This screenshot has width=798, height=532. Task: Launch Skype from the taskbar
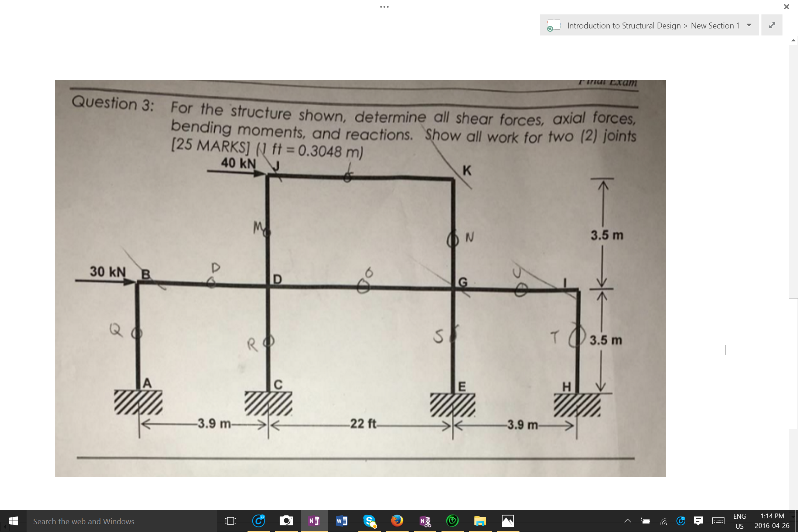pos(369,521)
